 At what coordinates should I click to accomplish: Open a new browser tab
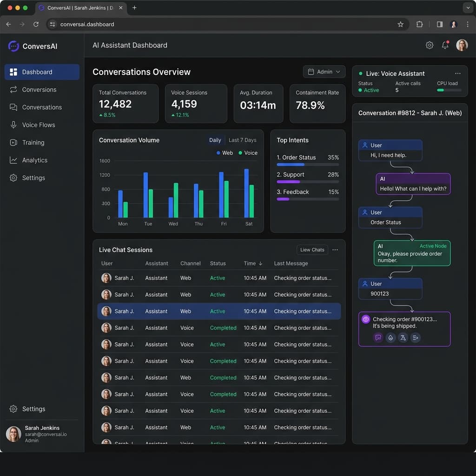tap(134, 7)
